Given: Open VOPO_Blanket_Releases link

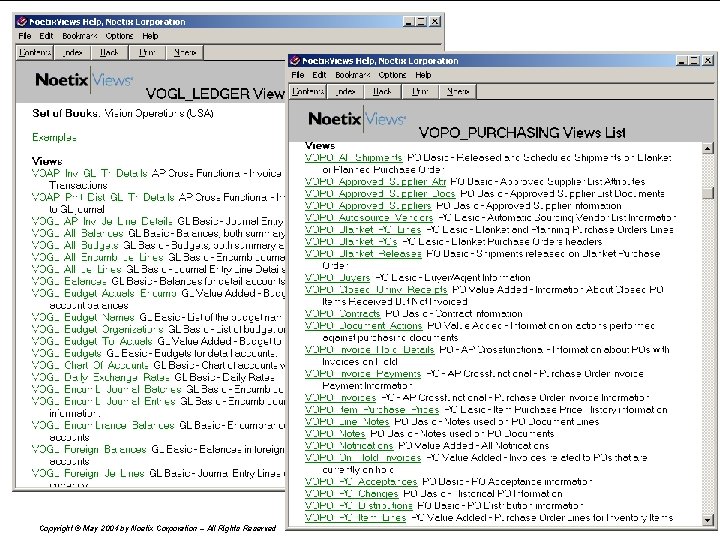Looking at the screenshot, I should 363,253.
